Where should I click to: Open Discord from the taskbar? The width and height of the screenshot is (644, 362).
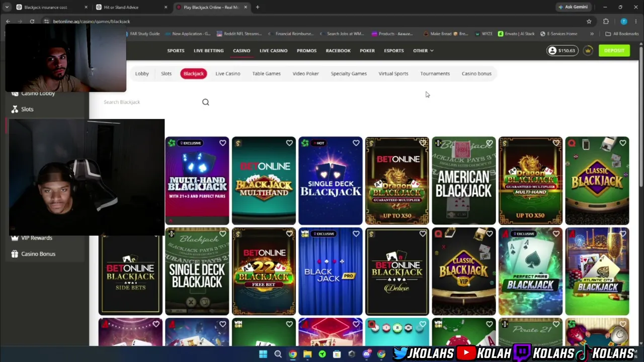coord(366,354)
